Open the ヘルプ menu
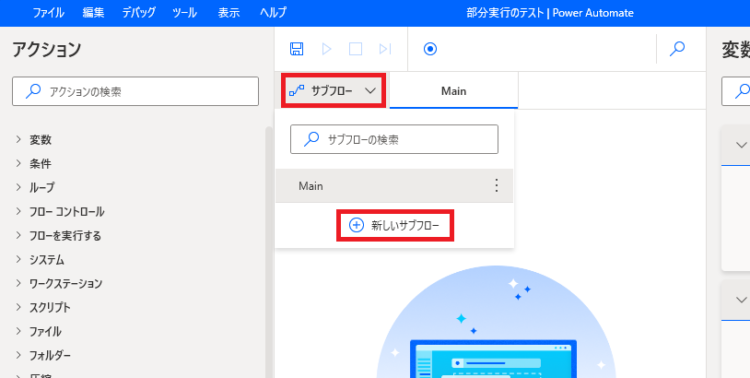This screenshot has height=378, width=750. click(x=273, y=13)
